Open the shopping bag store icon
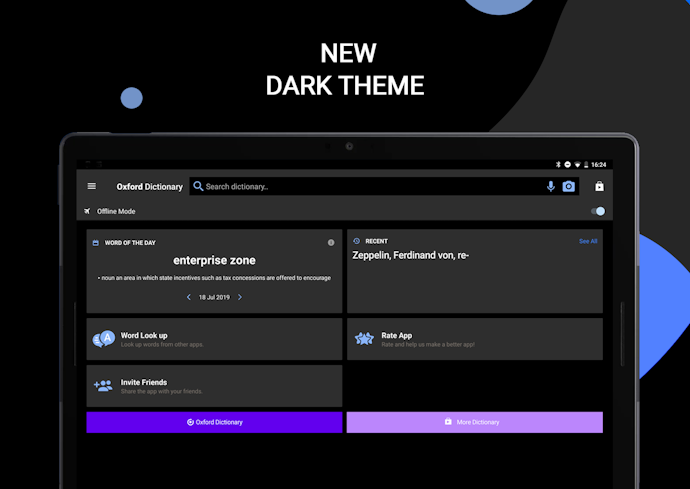The width and height of the screenshot is (690, 489). 599,186
